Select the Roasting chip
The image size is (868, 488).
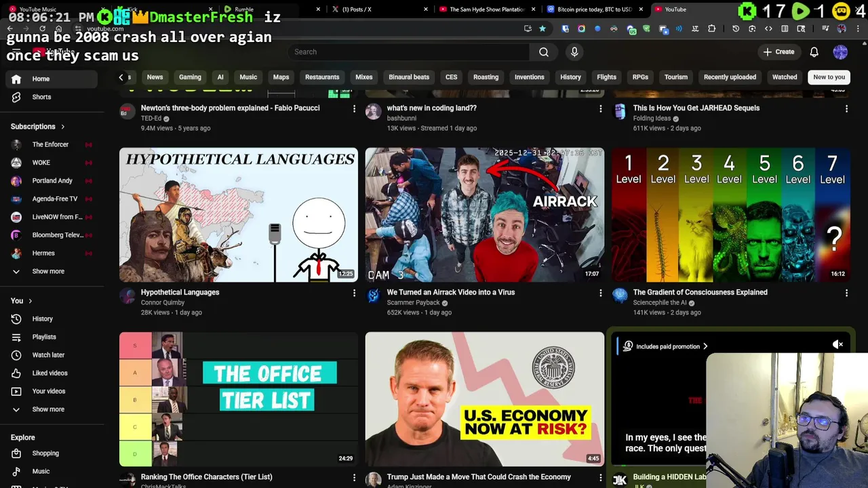tap(486, 77)
